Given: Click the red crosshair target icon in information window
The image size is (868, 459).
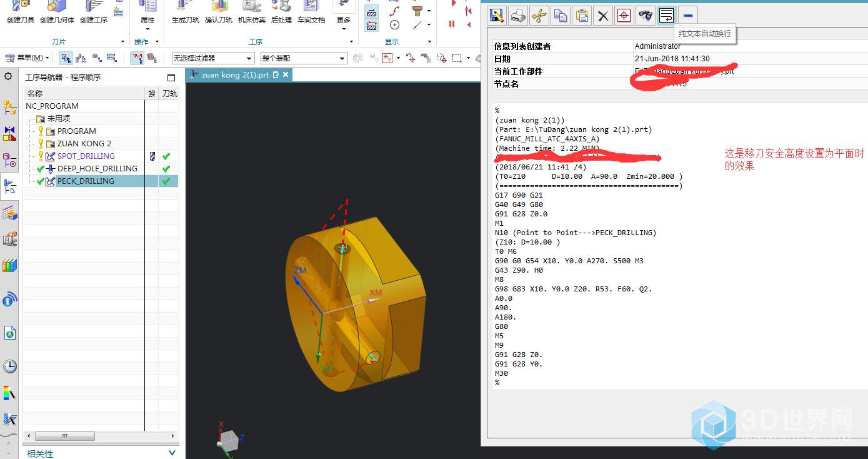Looking at the screenshot, I should click(x=624, y=16).
